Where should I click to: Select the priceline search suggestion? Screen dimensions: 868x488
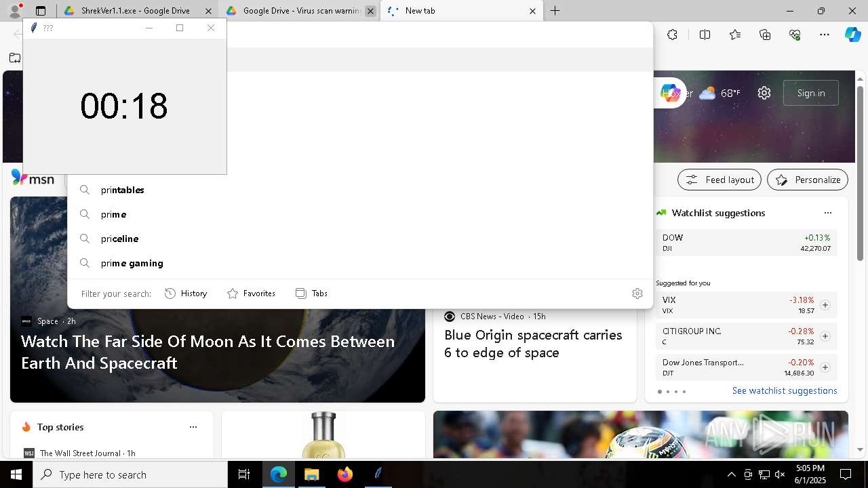tap(359, 239)
